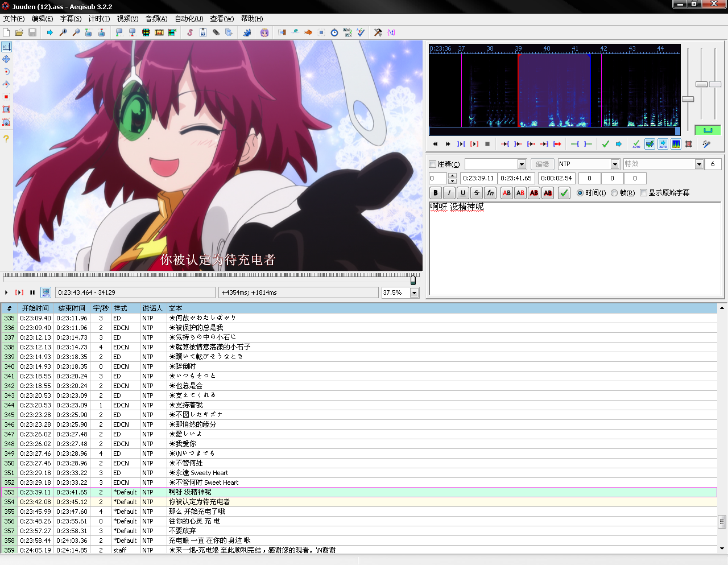
Task: Click the Bold B button
Action: click(x=436, y=193)
